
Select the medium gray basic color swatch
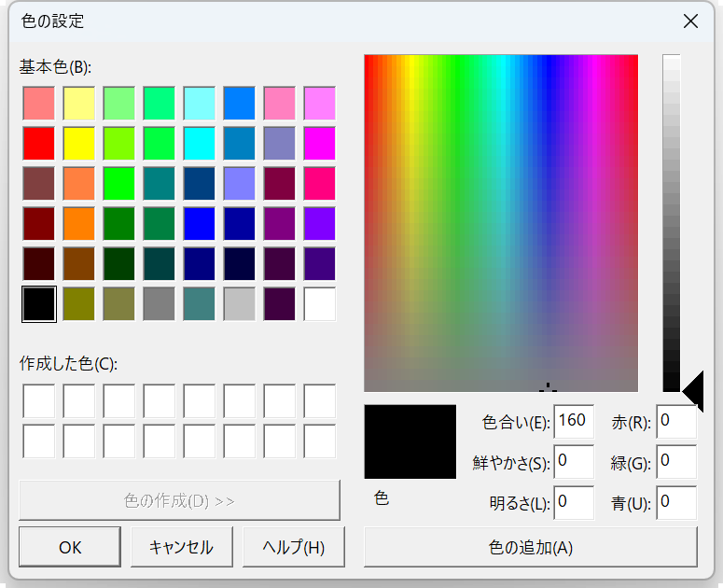tap(160, 304)
